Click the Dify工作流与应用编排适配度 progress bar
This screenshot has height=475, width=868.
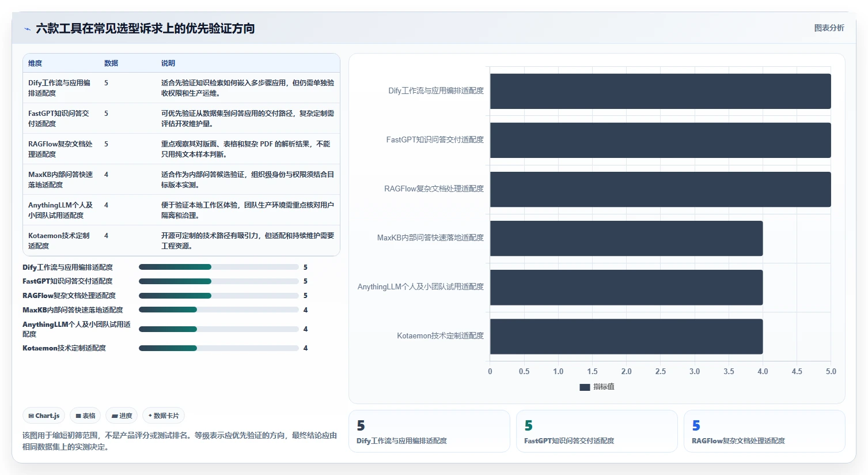point(219,267)
